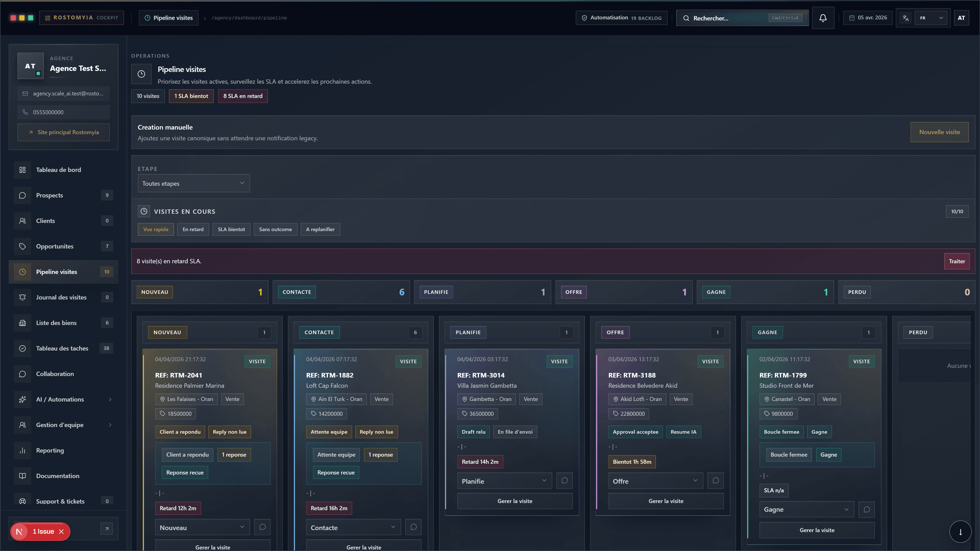Open comment bubble on RTM-3188 card
Screen dimensions: 980x551
[x=716, y=481]
